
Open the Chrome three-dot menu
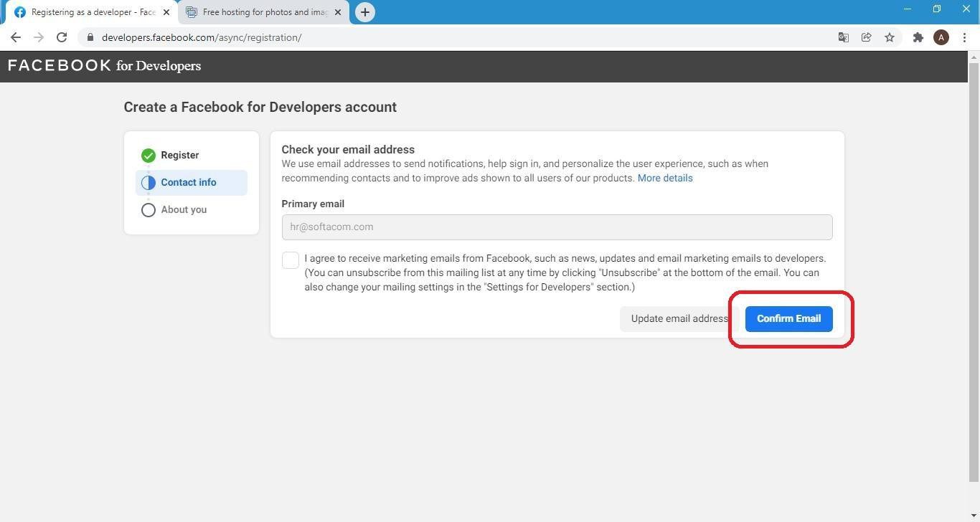click(964, 37)
